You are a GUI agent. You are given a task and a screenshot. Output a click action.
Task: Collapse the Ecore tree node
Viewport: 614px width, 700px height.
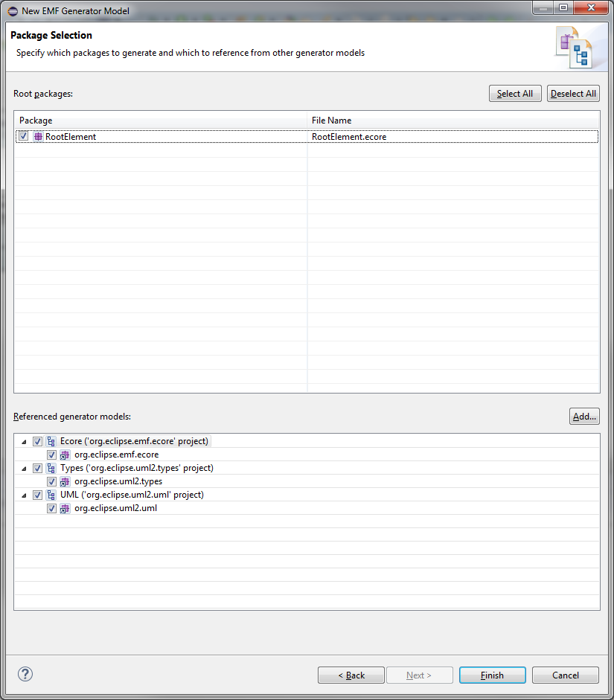click(24, 442)
